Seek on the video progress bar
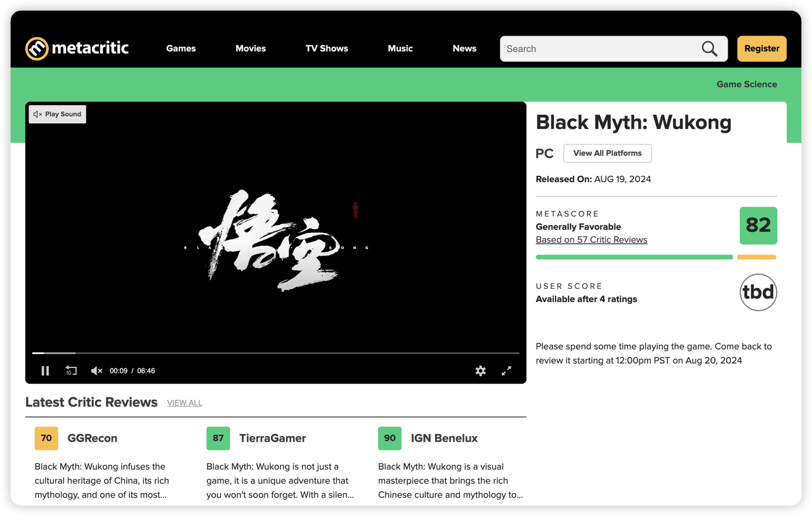 (276, 353)
